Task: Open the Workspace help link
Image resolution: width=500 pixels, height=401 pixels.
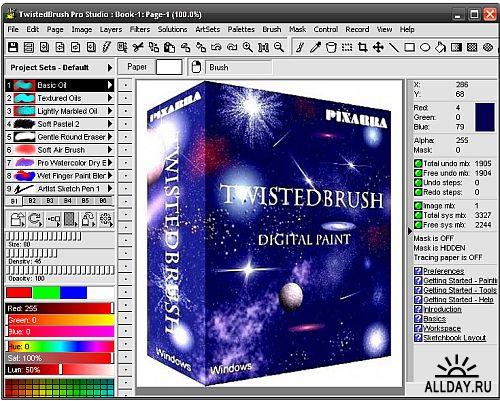Action: pyautogui.click(x=442, y=328)
